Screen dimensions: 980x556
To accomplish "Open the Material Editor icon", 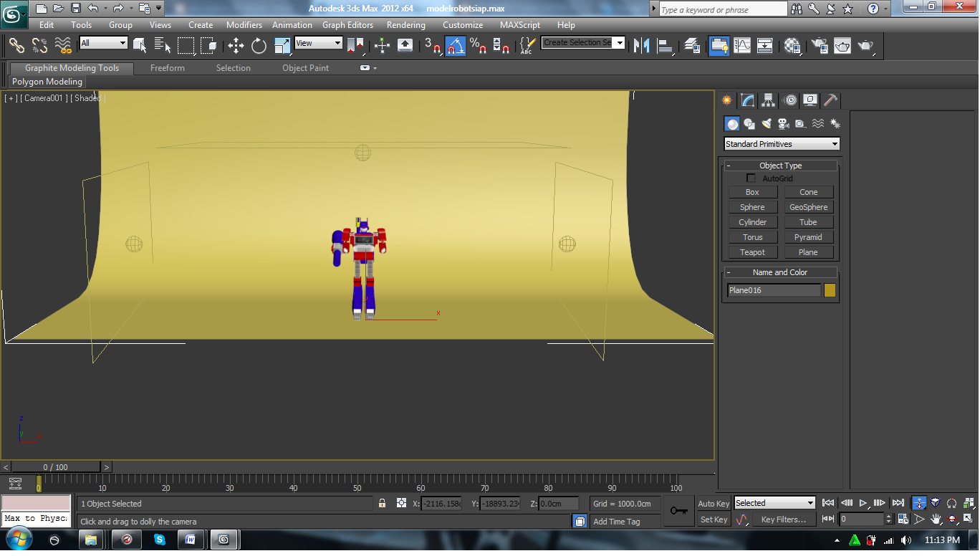I will 792,46.
